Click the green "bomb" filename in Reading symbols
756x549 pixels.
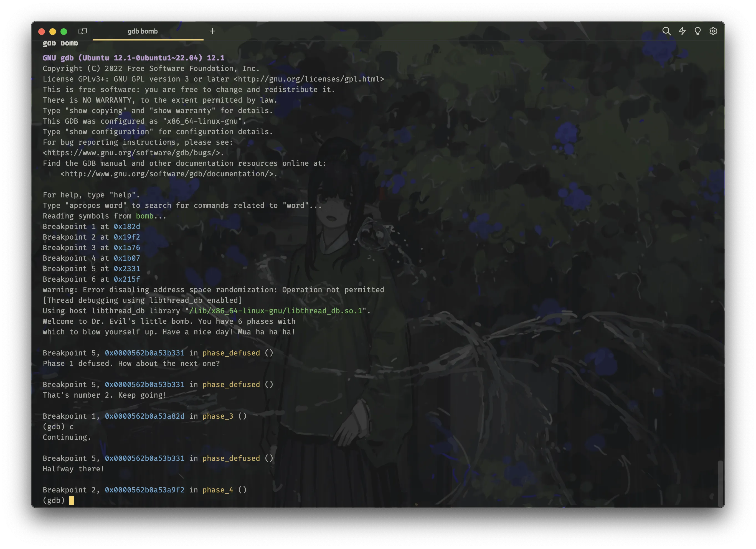(x=145, y=216)
